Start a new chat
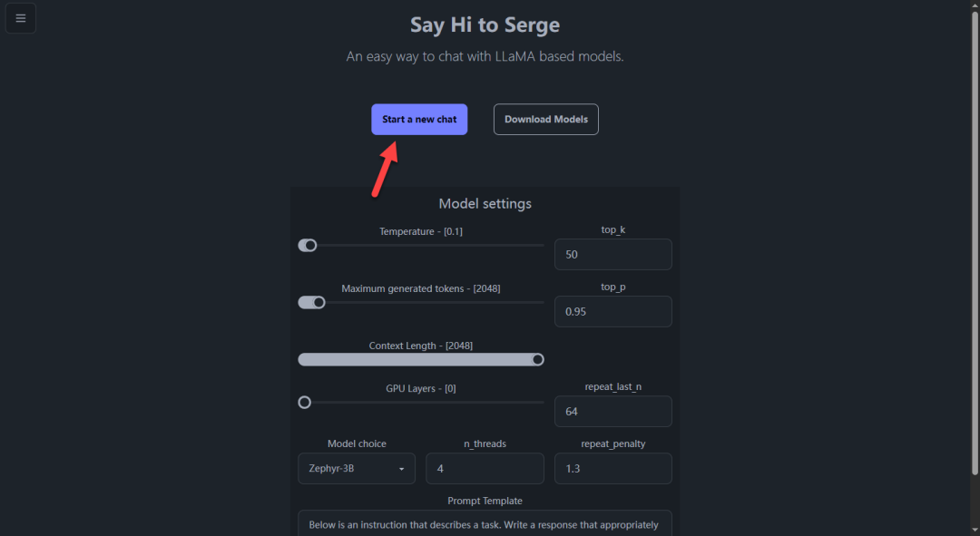Image resolution: width=980 pixels, height=536 pixels. point(419,120)
